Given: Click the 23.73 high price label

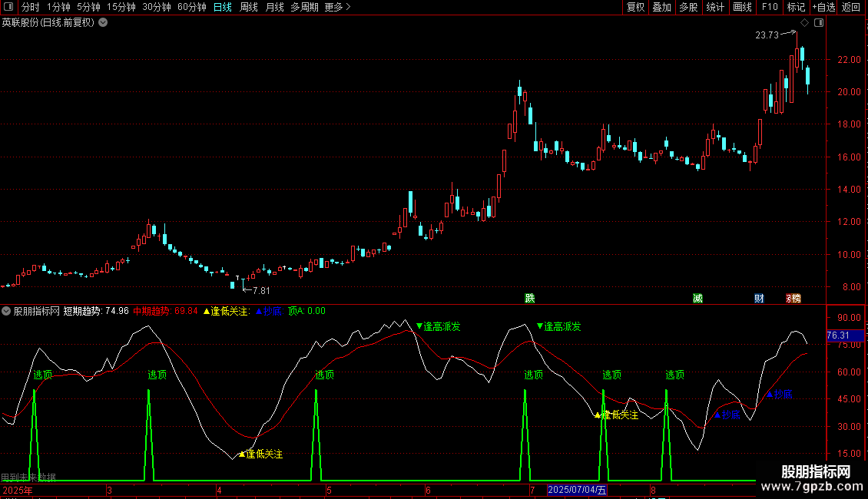Looking at the screenshot, I should 767,35.
